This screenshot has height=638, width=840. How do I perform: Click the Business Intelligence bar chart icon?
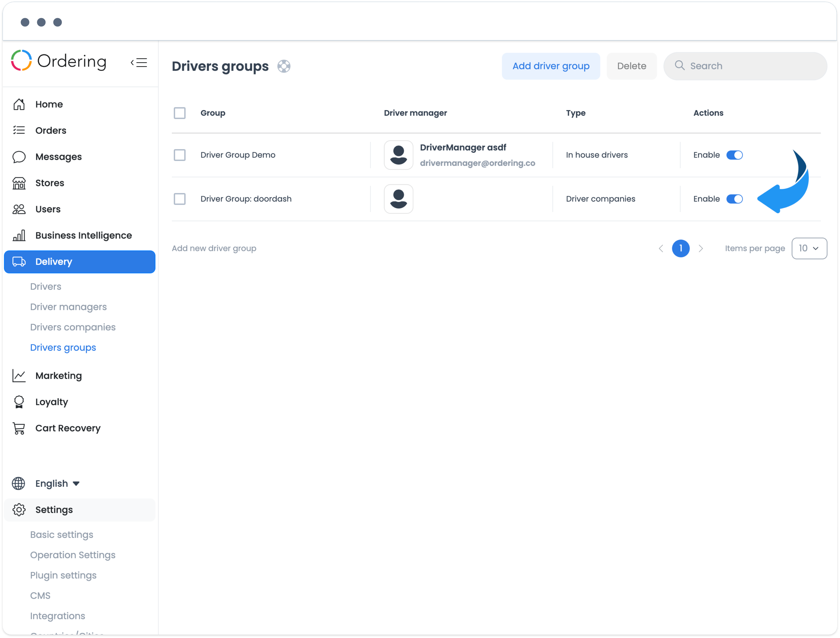click(19, 235)
